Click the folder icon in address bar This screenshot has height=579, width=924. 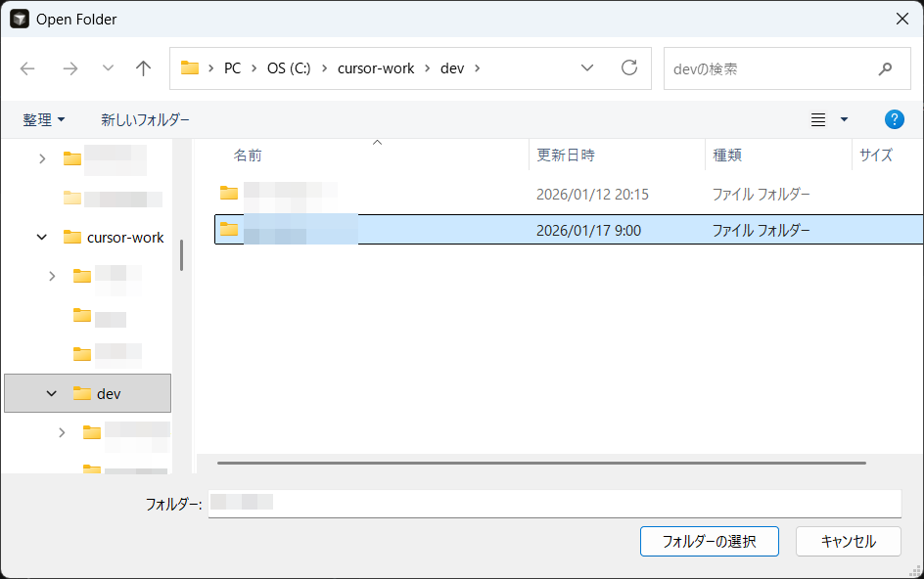pos(190,68)
